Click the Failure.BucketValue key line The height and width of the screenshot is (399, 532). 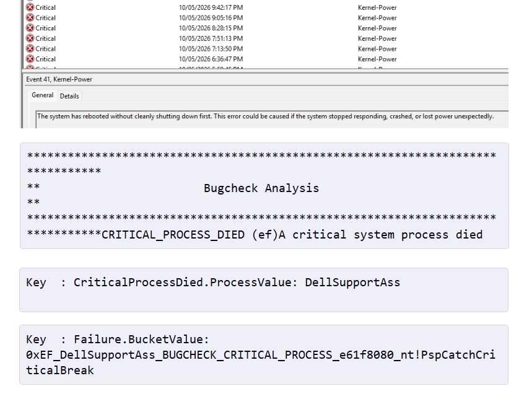tap(118, 340)
